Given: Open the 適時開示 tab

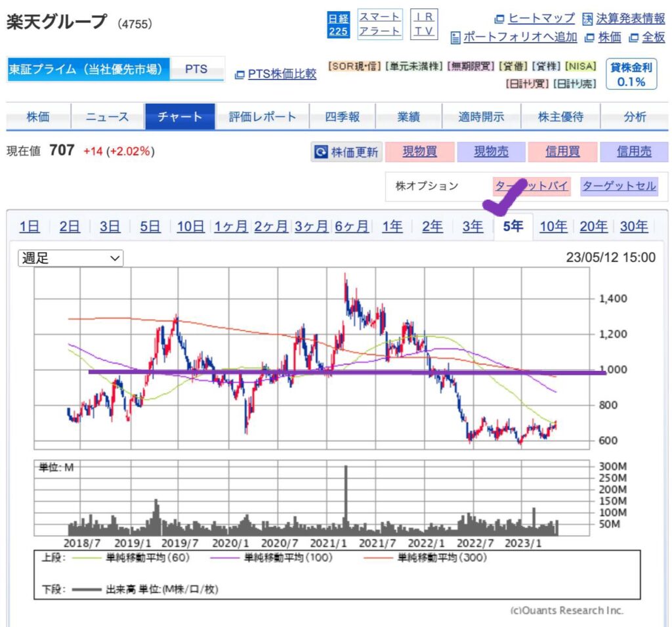Looking at the screenshot, I should click(481, 116).
